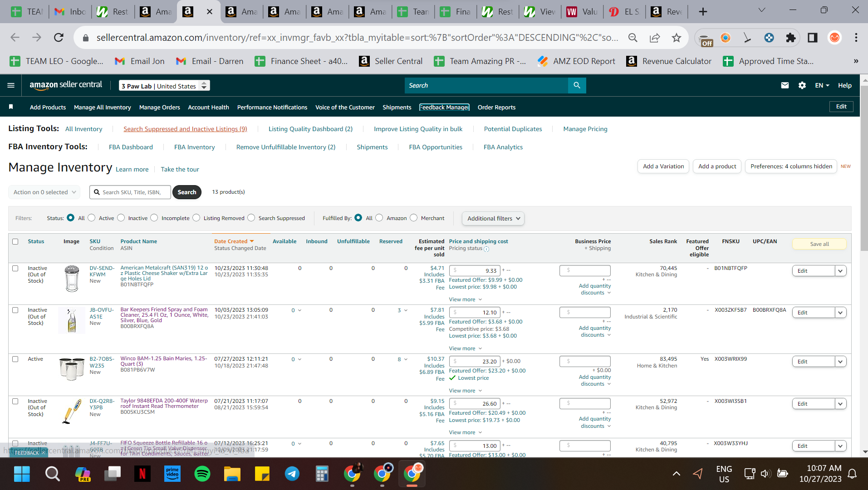This screenshot has width=868, height=490.
Task: Bookmark this page with the star icon
Action: [677, 38]
